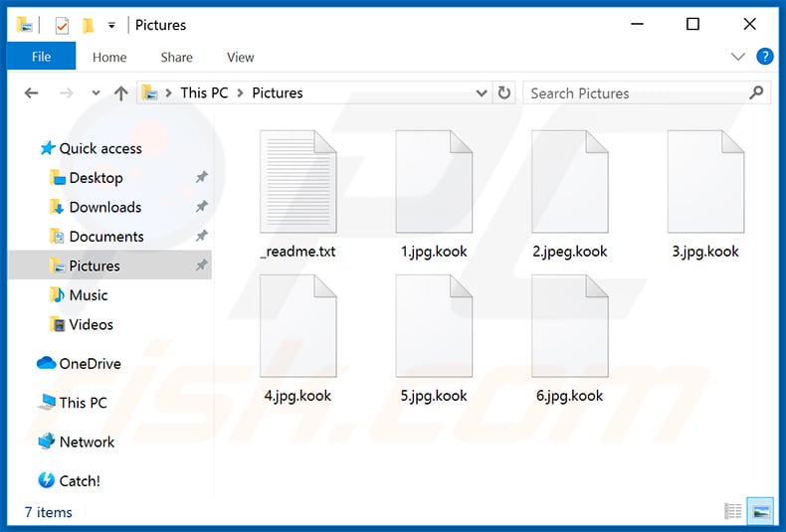Screen dimensions: 786x532
Task: Open Music in the navigation pane
Action: 79,295
